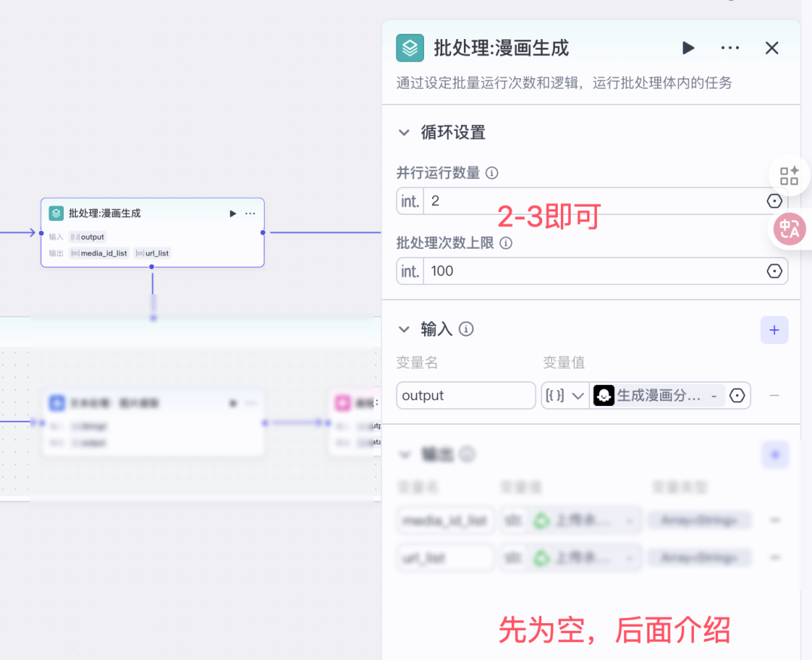Screen dimensions: 812x660
Task: Remove the output input variable row
Action: point(774,395)
